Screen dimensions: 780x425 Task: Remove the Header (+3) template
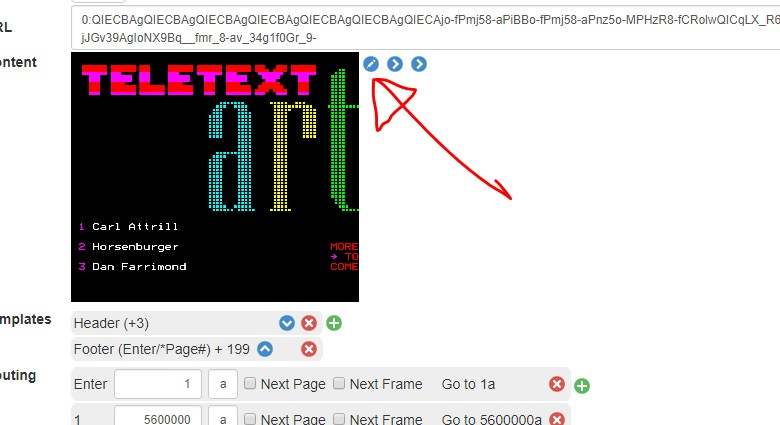[309, 323]
